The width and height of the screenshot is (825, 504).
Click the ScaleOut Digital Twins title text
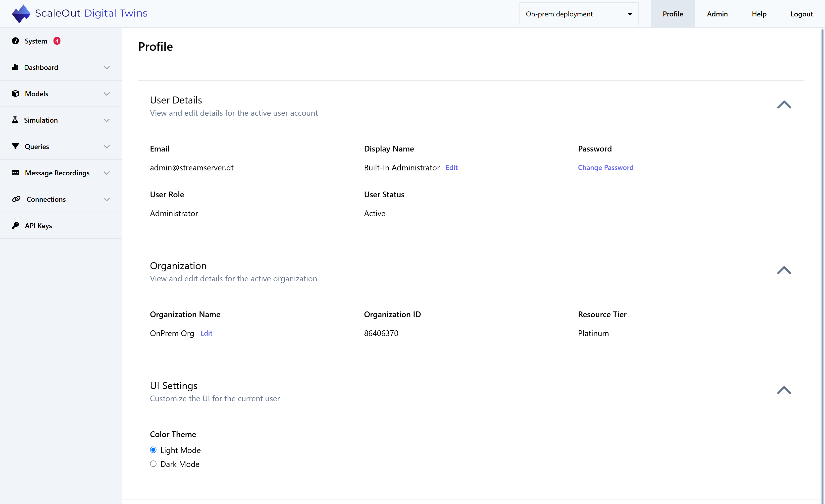(91, 13)
